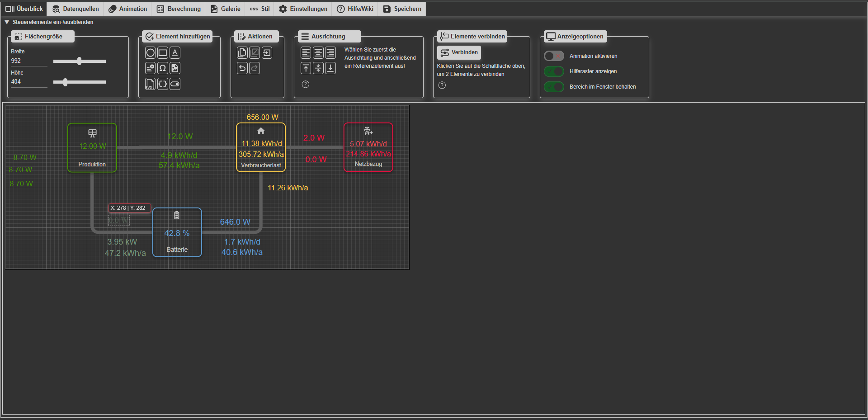Screen dimensions: 868x420
Task: Click the Verbinden button
Action: click(x=459, y=52)
